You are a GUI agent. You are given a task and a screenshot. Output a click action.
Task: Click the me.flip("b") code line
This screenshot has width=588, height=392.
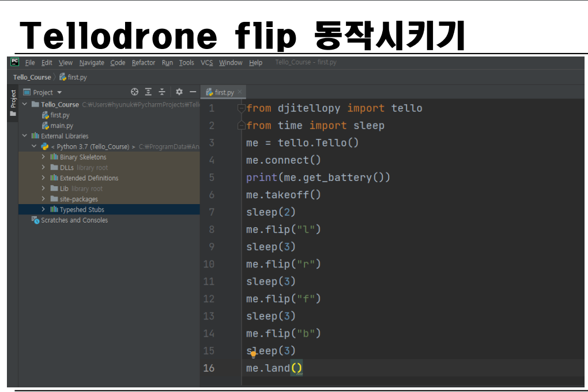point(284,333)
